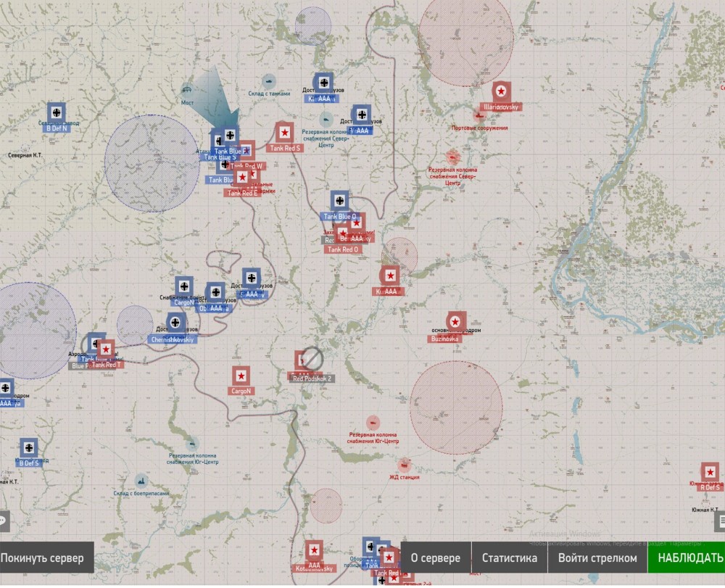The height and width of the screenshot is (588, 725).
Task: Select Войти стрелком button
Action: 597,558
